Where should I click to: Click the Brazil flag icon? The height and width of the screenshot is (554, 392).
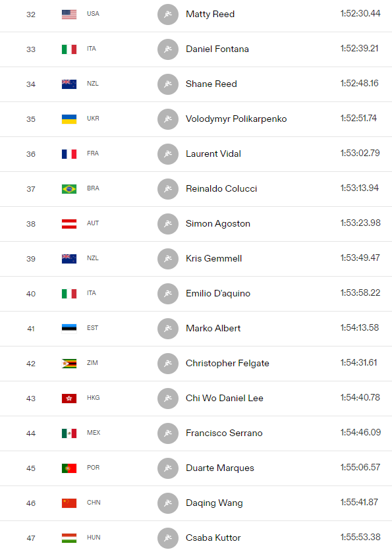point(69,189)
